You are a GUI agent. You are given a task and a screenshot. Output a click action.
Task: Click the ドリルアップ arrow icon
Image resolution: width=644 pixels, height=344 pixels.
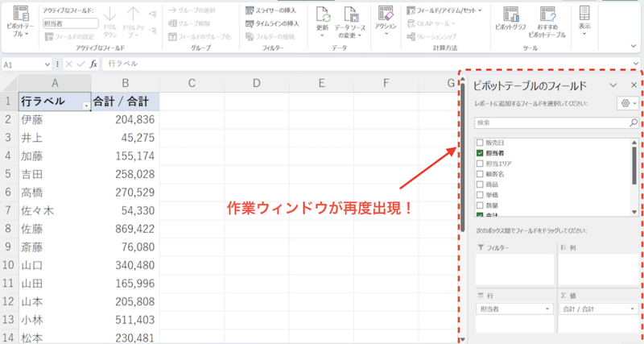[133, 15]
